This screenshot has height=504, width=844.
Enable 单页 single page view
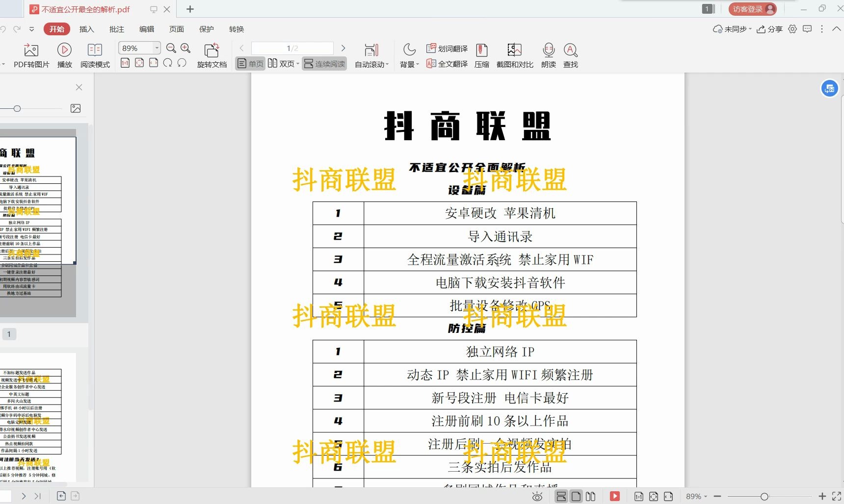point(250,64)
